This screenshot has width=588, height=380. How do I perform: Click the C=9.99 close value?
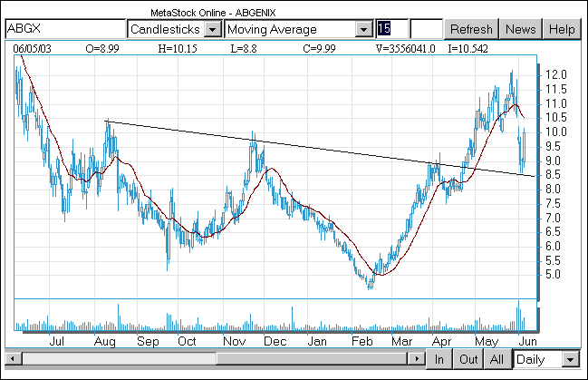pyautogui.click(x=319, y=49)
